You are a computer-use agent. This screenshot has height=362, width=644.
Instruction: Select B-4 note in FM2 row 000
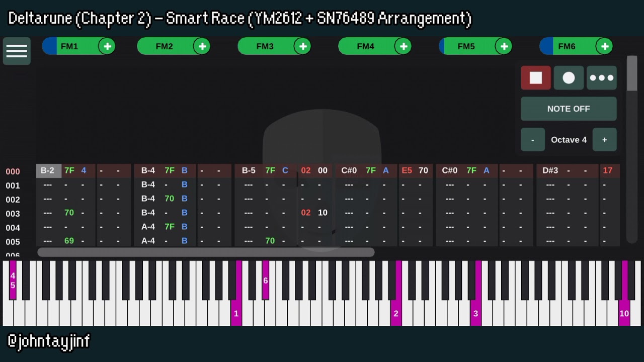(148, 170)
